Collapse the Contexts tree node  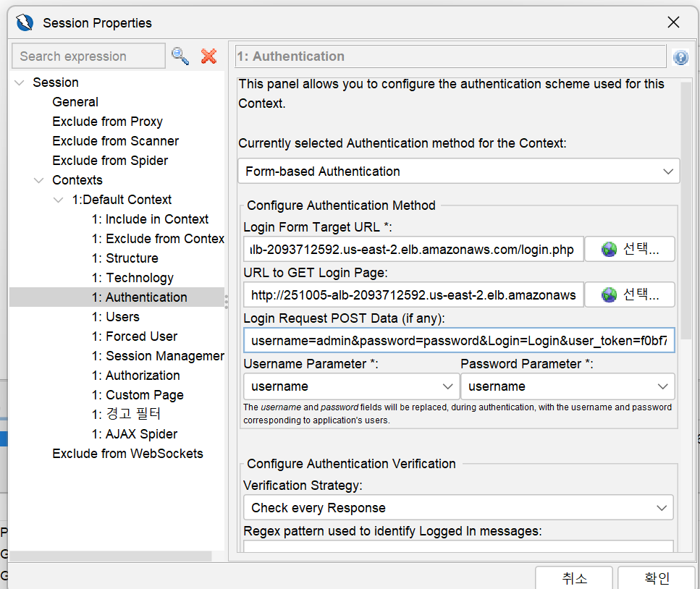tap(39, 180)
